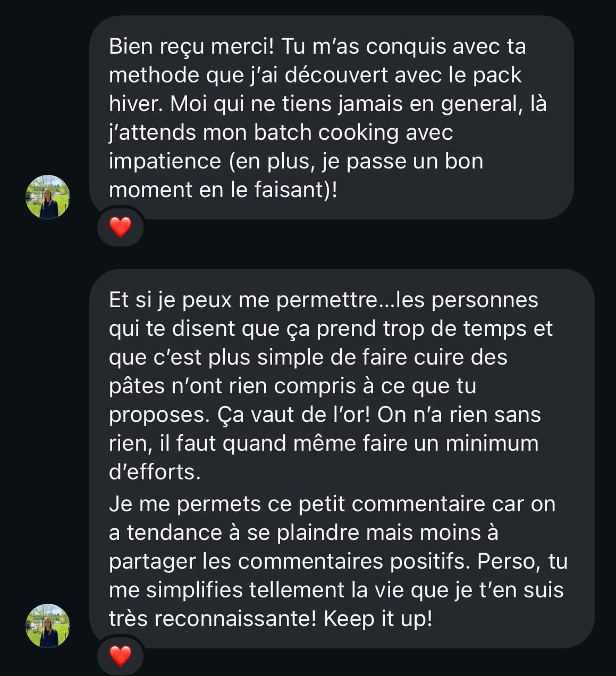Click the line 'moment en le faisant)!'

coord(223,190)
